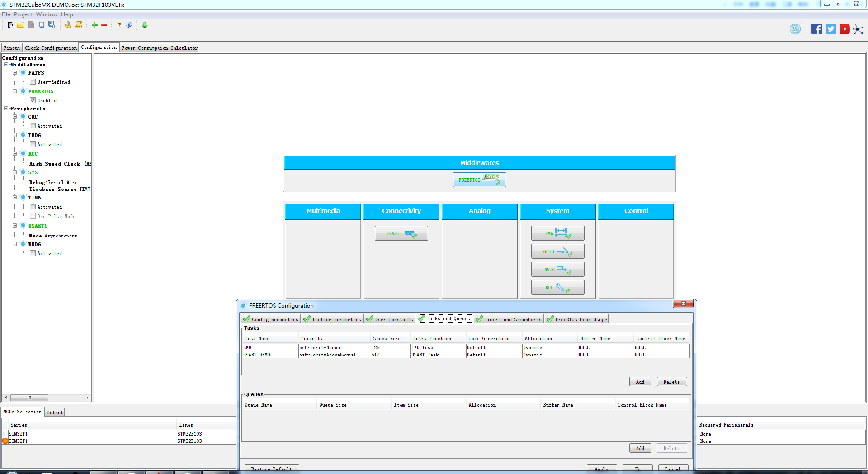Select the checked STM32F1 MCU row marker
The image size is (868, 474).
coord(5,441)
